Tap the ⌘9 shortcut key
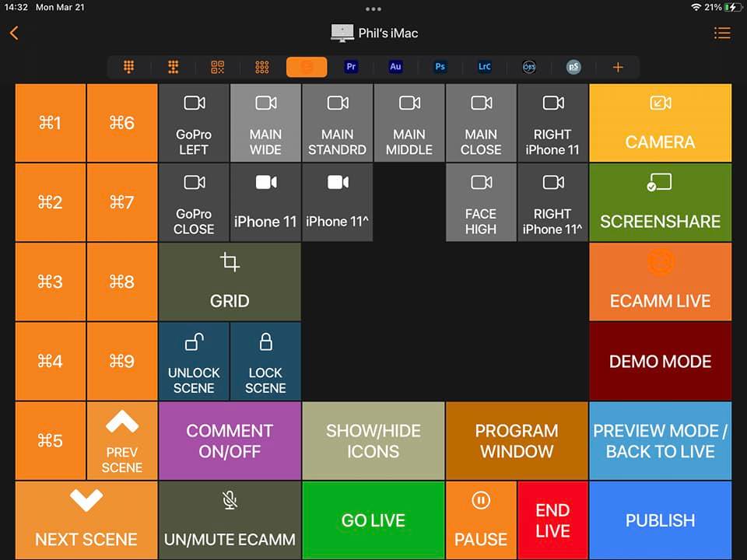The width and height of the screenshot is (747, 560). tap(122, 362)
